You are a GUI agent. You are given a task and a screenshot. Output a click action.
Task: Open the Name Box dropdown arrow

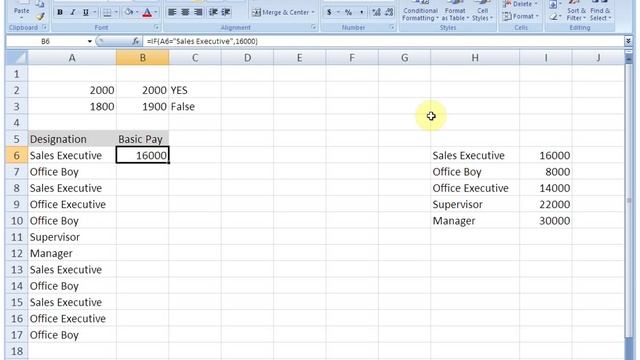coord(89,41)
